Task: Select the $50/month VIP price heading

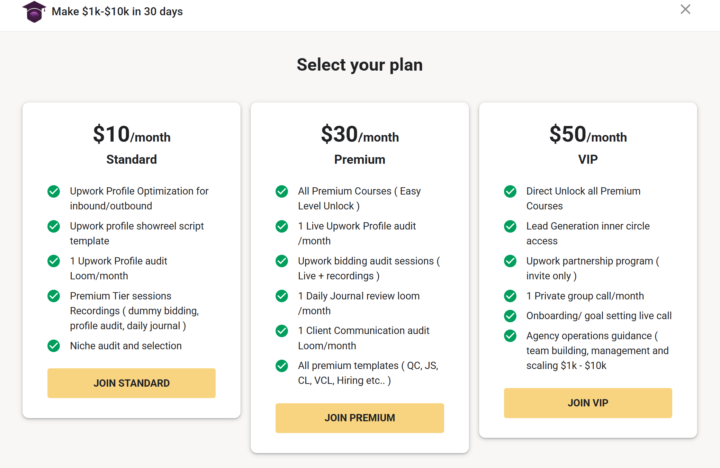Action: pos(588,135)
